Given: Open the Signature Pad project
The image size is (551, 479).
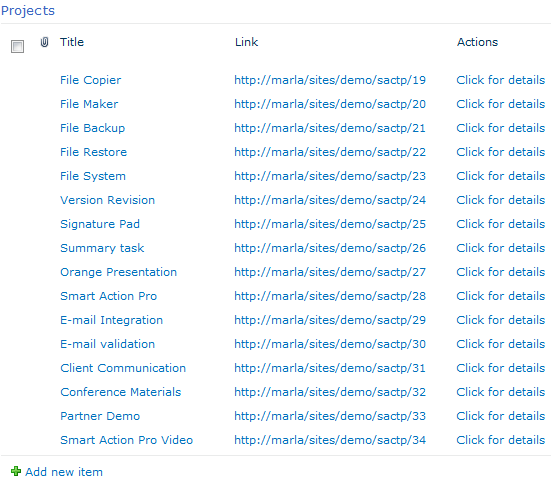Looking at the screenshot, I should pyautogui.click(x=100, y=224).
